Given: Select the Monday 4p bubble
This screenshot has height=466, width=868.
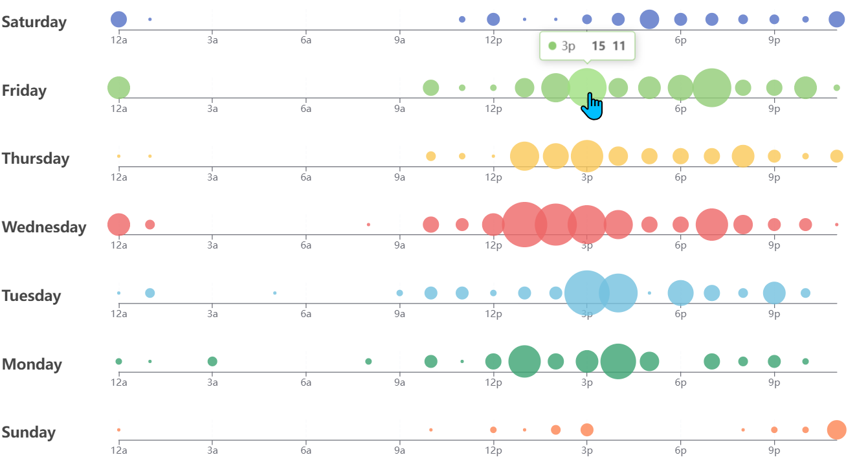Looking at the screenshot, I should (618, 361).
